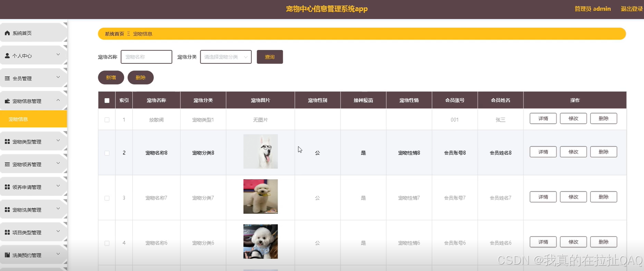Image resolution: width=644 pixels, height=271 pixels.
Task: Expand the 项目类型管理 menu chevron
Action: pyautogui.click(x=58, y=231)
